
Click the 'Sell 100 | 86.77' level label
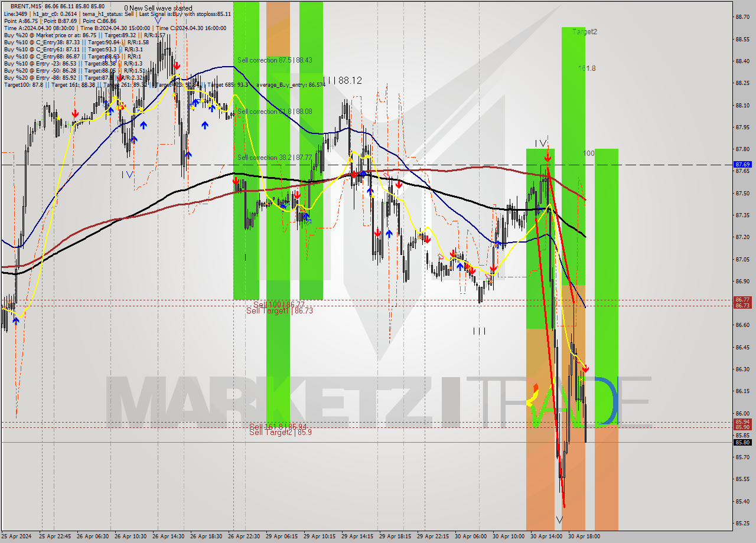pyautogui.click(x=279, y=304)
